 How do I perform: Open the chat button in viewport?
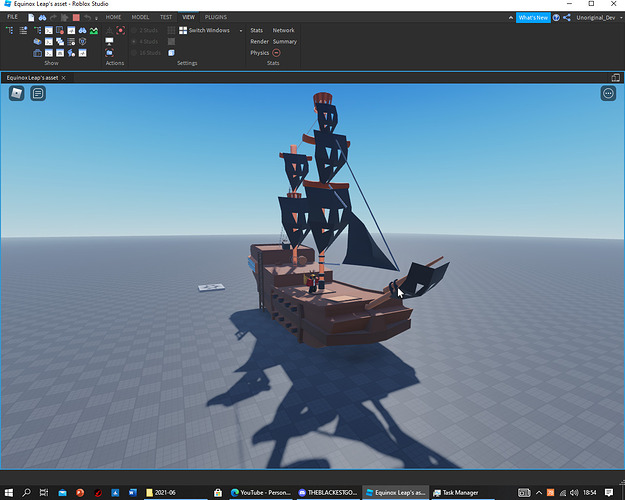coord(38,93)
